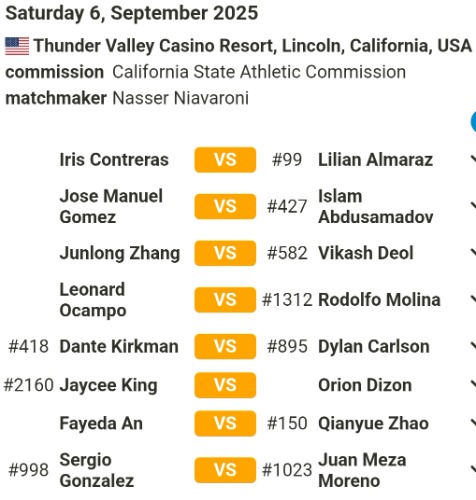Expand the Dylan Carlson bout row chevron

point(473,346)
